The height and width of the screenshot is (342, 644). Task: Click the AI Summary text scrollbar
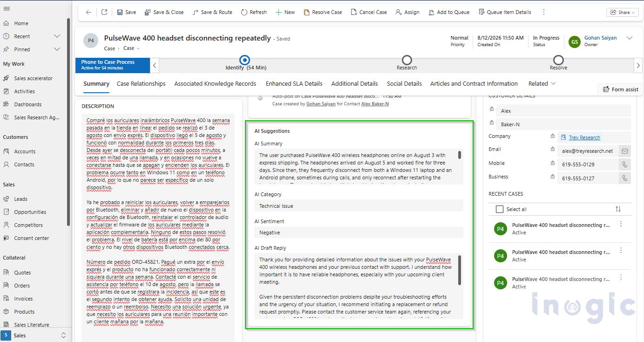(x=460, y=155)
